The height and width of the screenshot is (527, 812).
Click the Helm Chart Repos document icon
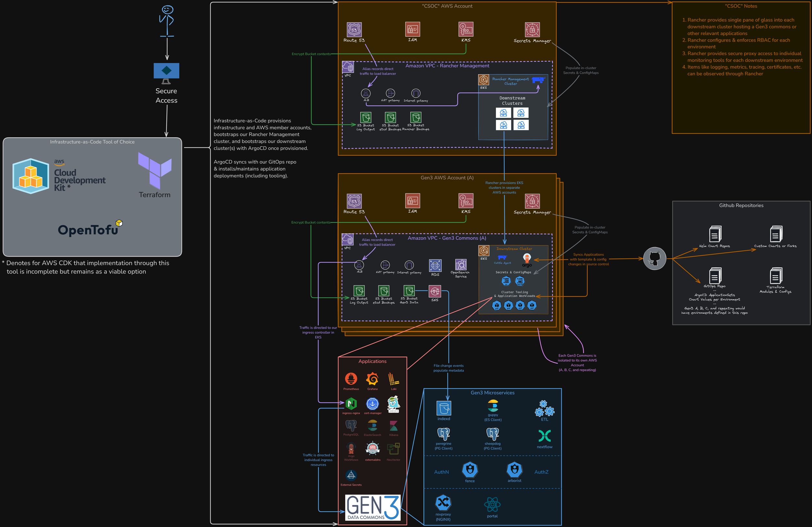(x=715, y=234)
